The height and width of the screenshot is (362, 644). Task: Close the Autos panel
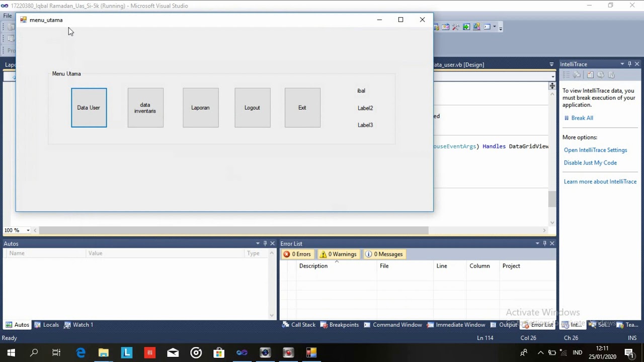(x=273, y=243)
